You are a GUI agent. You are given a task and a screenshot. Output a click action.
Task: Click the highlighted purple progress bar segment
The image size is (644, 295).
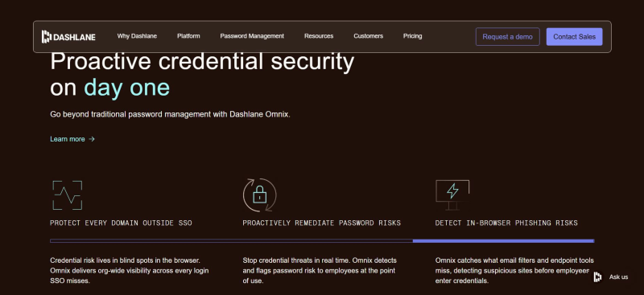coord(504,241)
